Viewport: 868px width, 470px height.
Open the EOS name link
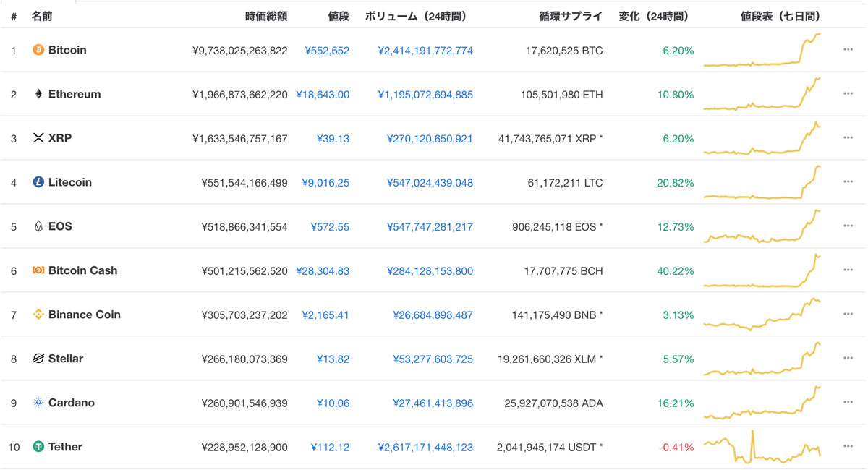[60, 226]
